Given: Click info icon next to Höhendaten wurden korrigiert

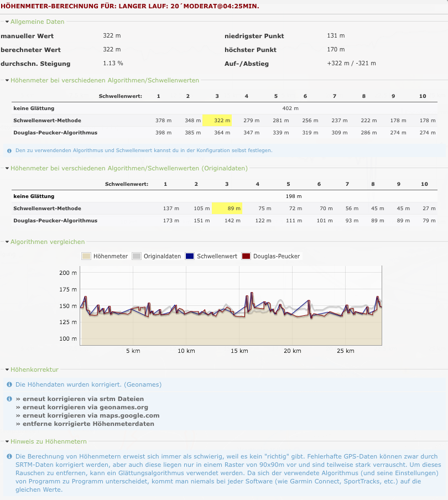Looking at the screenshot, I should click(x=9, y=384).
